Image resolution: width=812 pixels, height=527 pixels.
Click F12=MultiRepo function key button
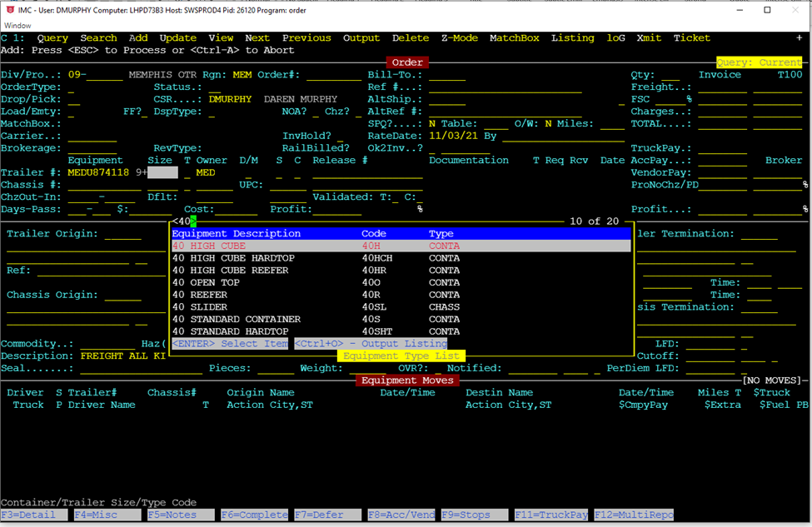click(x=634, y=515)
